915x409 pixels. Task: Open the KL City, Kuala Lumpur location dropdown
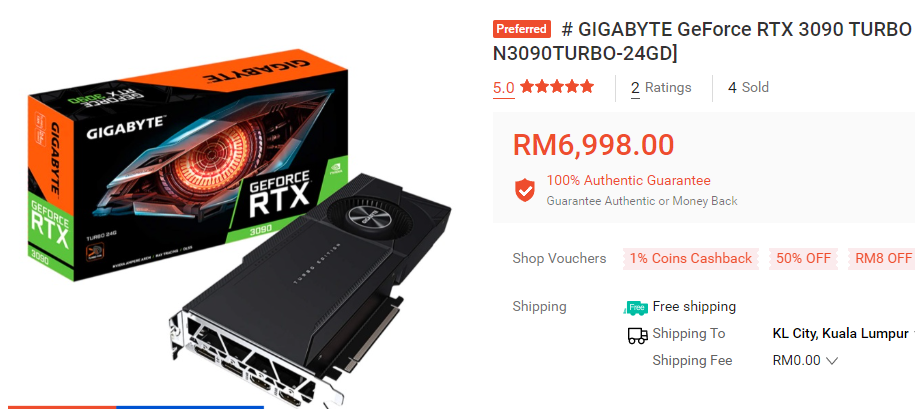843,334
